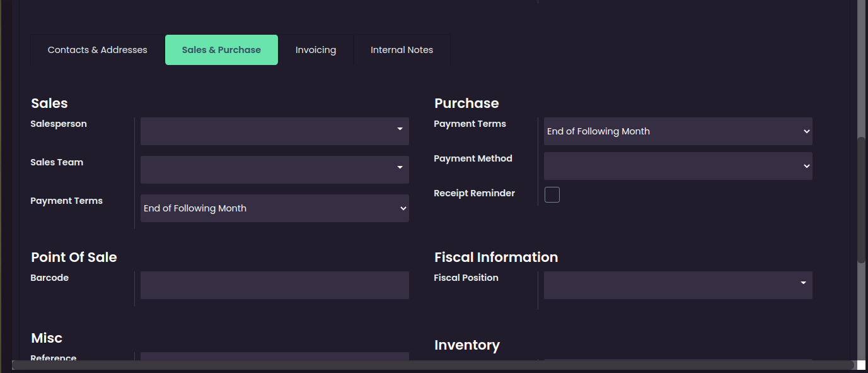Open the Invoicing tab

tap(316, 50)
